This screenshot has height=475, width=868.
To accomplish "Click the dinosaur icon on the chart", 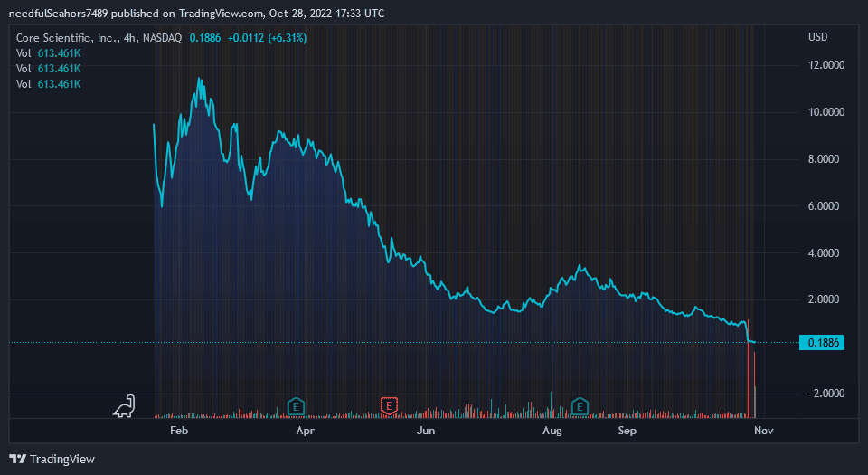I will [124, 406].
